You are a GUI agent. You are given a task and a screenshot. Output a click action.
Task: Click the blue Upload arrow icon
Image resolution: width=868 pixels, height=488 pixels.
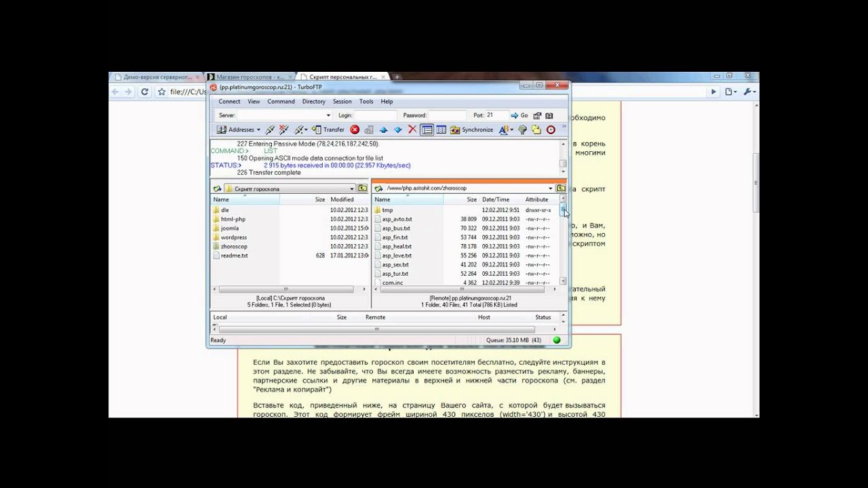[383, 129]
